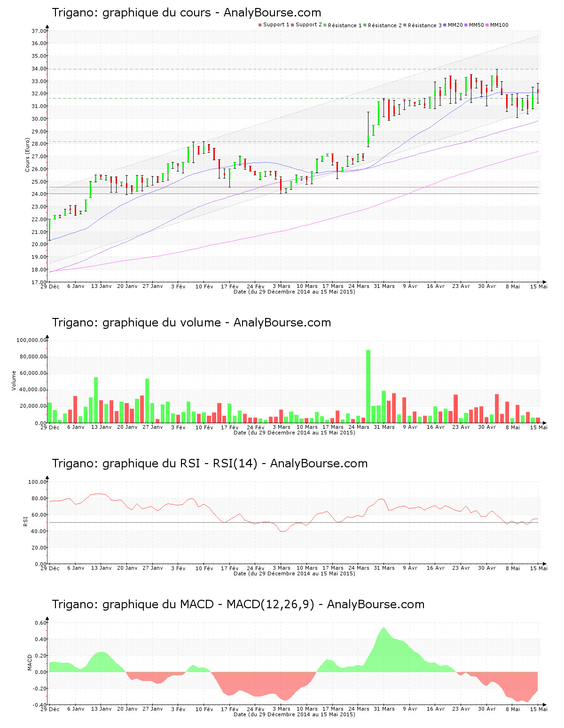Select the Résistance 3 legend label
The image size is (564, 728).
click(x=425, y=25)
